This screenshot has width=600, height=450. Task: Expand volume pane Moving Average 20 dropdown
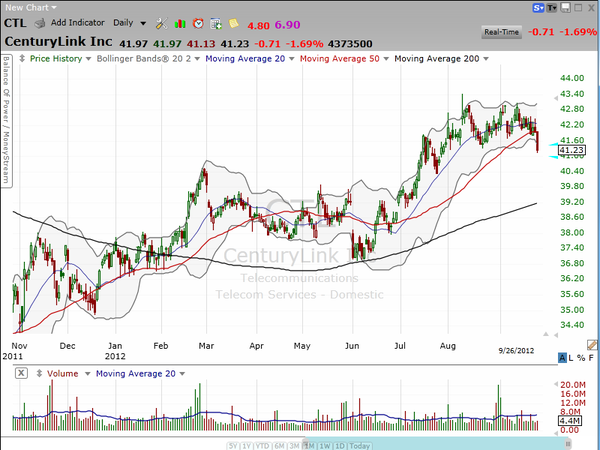point(182,374)
